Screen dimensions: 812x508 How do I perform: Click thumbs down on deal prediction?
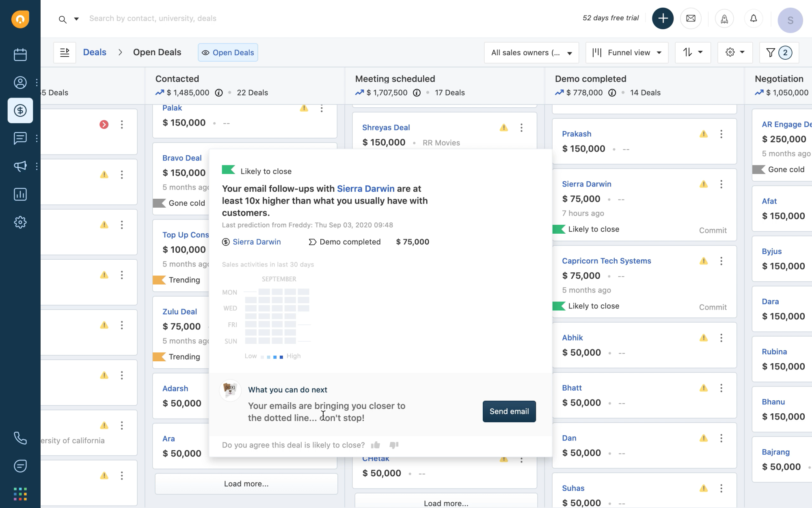[x=394, y=445]
